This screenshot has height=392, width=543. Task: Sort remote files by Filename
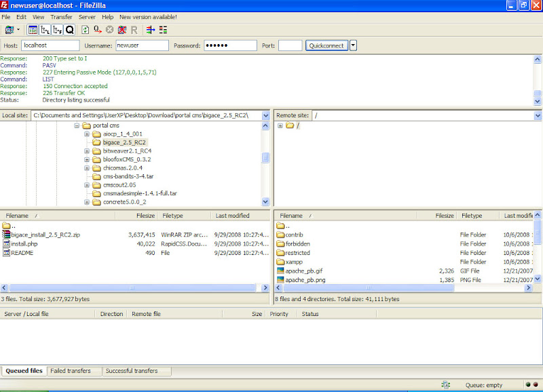tap(346, 216)
